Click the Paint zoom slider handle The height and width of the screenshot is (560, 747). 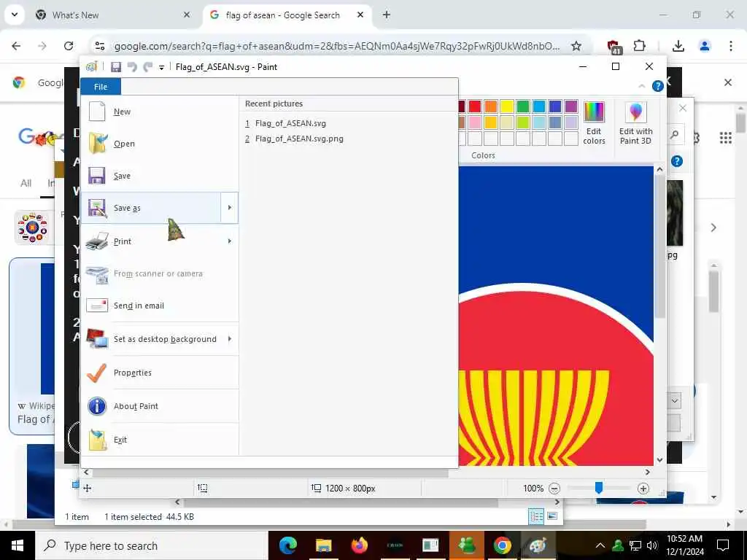pos(599,488)
